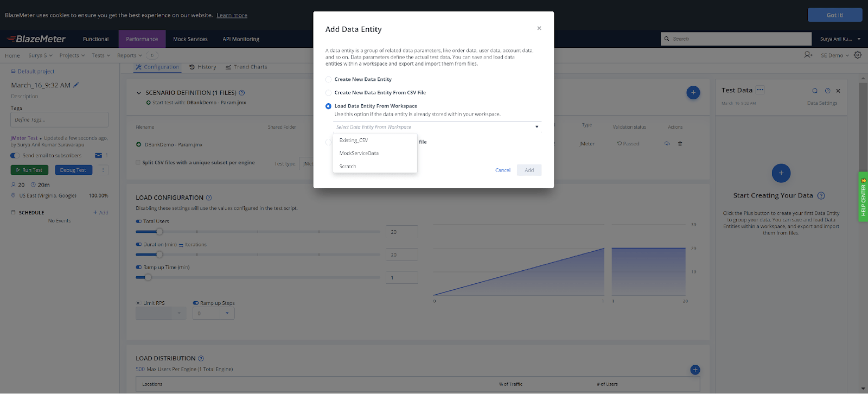This screenshot has height=394, width=868.
Task: Click help icon next to Load Configuration
Action: coord(209,198)
